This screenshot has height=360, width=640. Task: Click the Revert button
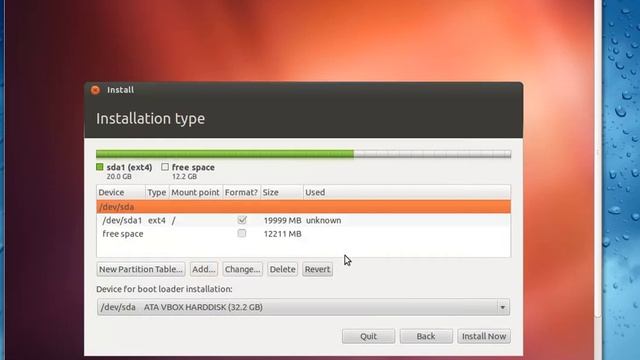(x=318, y=269)
